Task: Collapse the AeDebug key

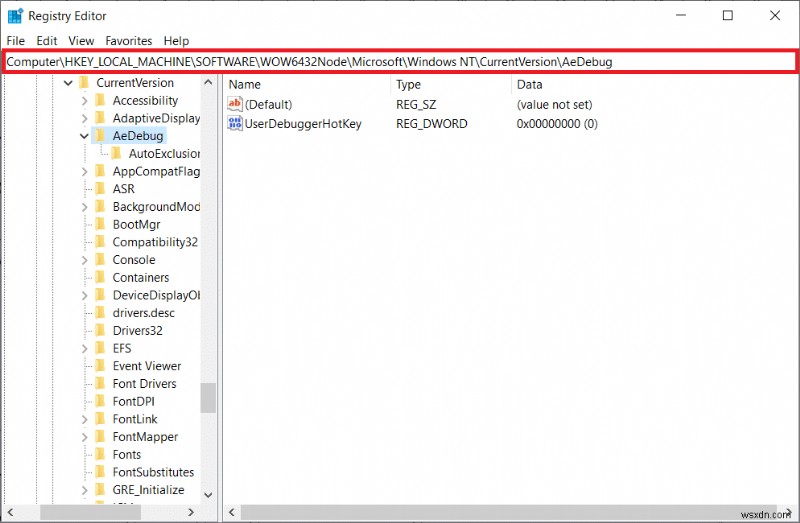Action: point(84,136)
